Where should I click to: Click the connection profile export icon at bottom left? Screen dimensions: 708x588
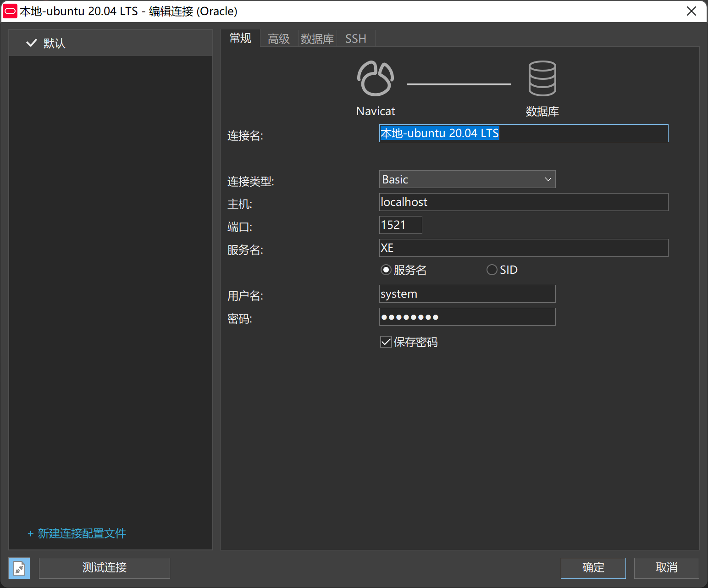tap(18, 568)
